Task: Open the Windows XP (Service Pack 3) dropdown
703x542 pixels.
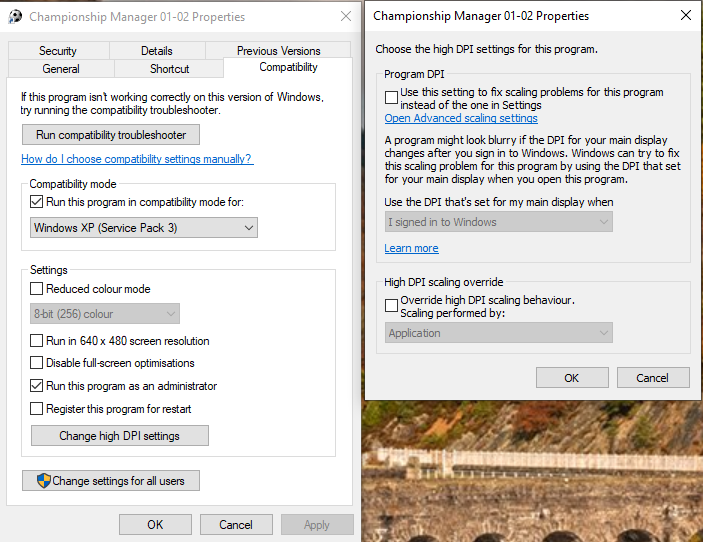Action: 144,228
